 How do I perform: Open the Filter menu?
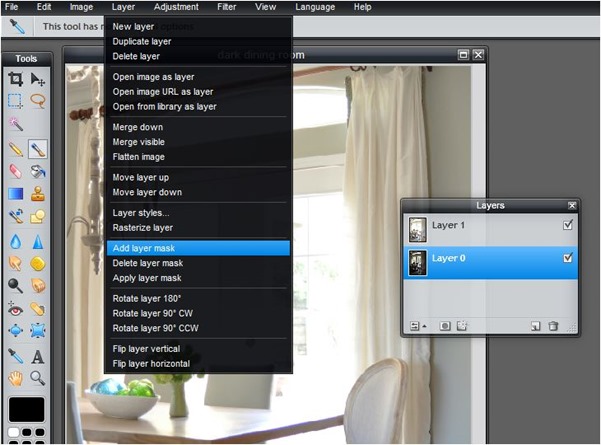[x=227, y=7]
